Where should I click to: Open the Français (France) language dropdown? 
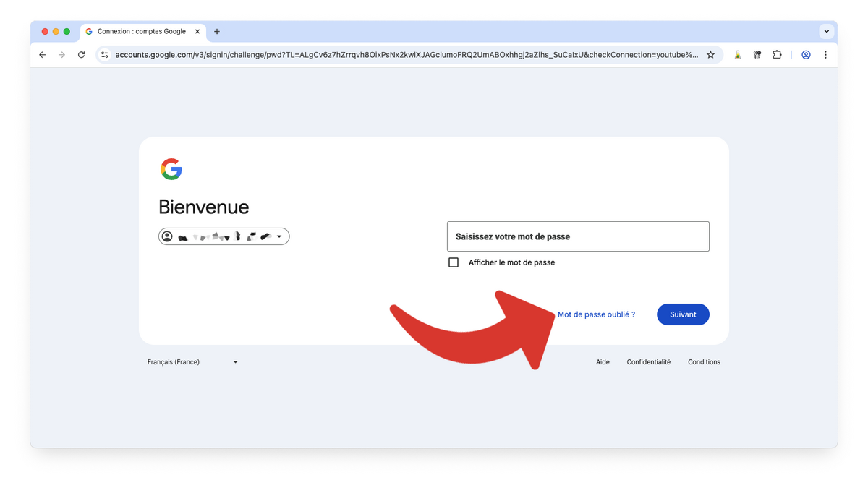click(x=192, y=362)
